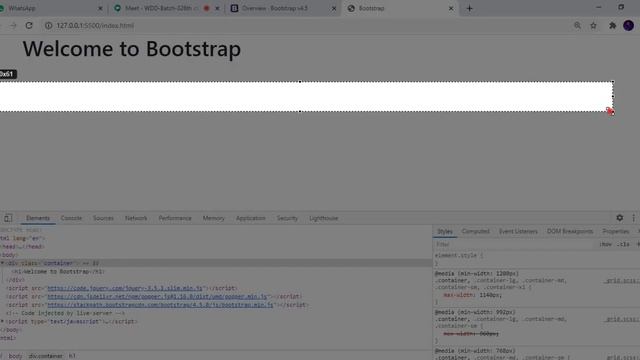640x360 pixels.
Task: Select the Event Listeners sidebar tab
Action: [x=518, y=231]
